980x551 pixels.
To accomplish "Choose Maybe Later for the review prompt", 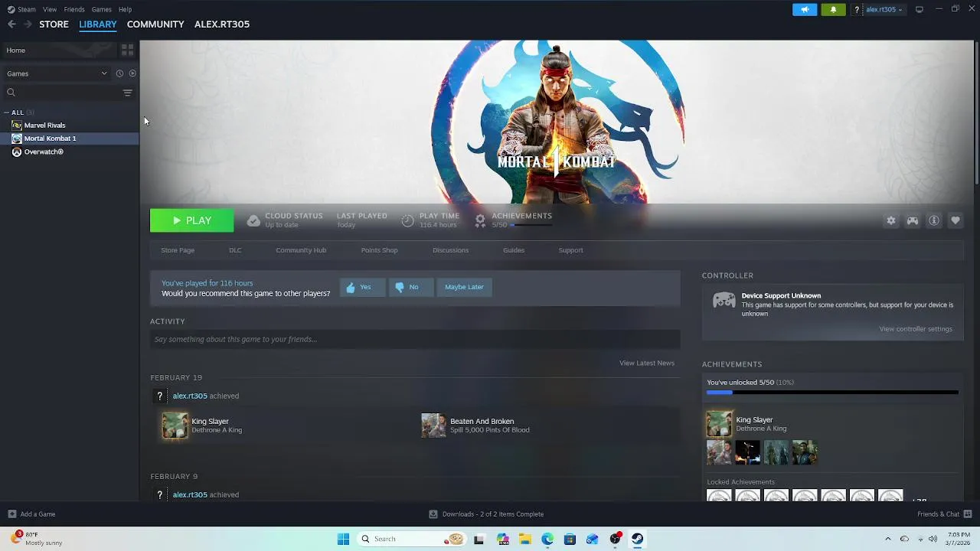I will [x=464, y=287].
